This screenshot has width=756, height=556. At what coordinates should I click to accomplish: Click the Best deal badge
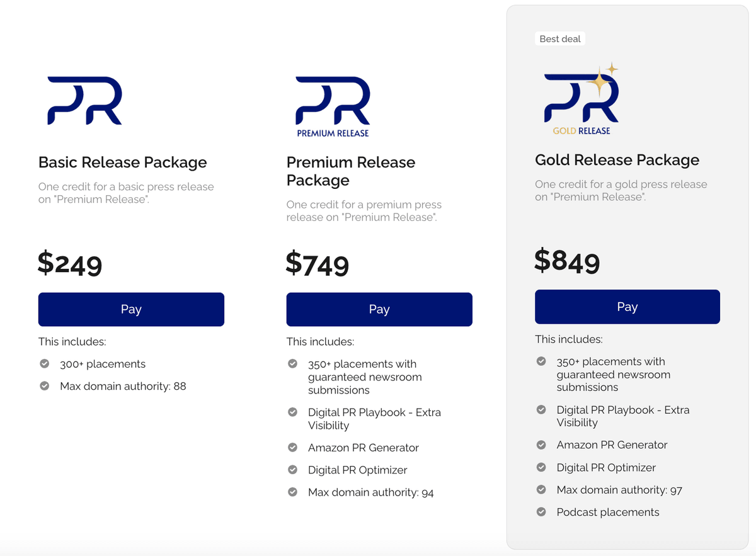click(x=560, y=38)
